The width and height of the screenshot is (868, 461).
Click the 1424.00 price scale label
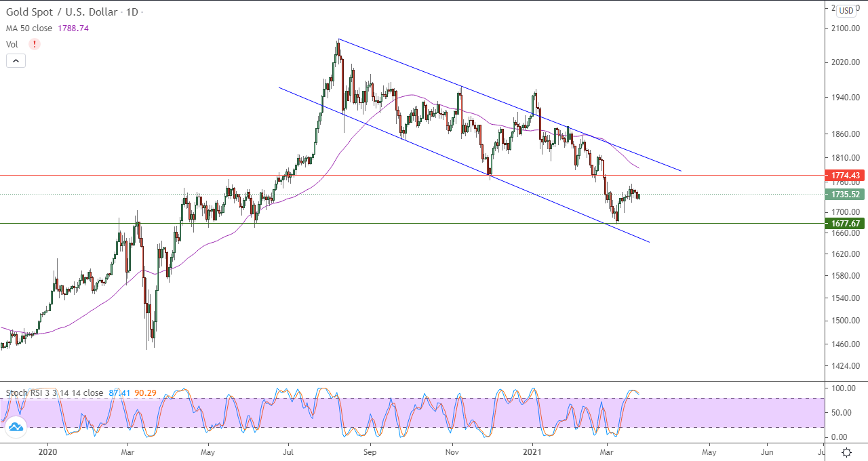pyautogui.click(x=846, y=366)
